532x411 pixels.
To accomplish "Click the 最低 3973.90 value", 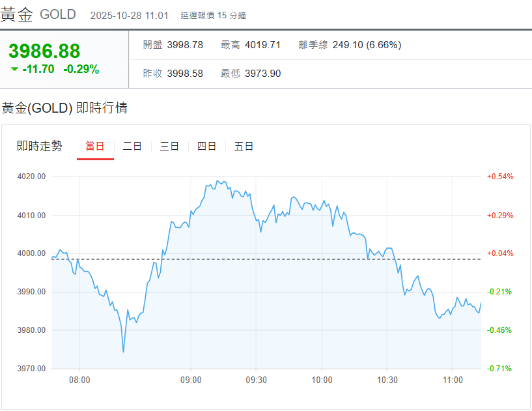I will click(x=262, y=74).
